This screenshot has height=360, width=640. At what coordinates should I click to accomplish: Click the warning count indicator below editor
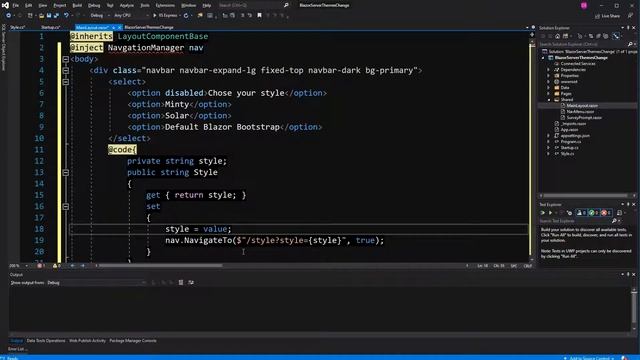pos(56,266)
